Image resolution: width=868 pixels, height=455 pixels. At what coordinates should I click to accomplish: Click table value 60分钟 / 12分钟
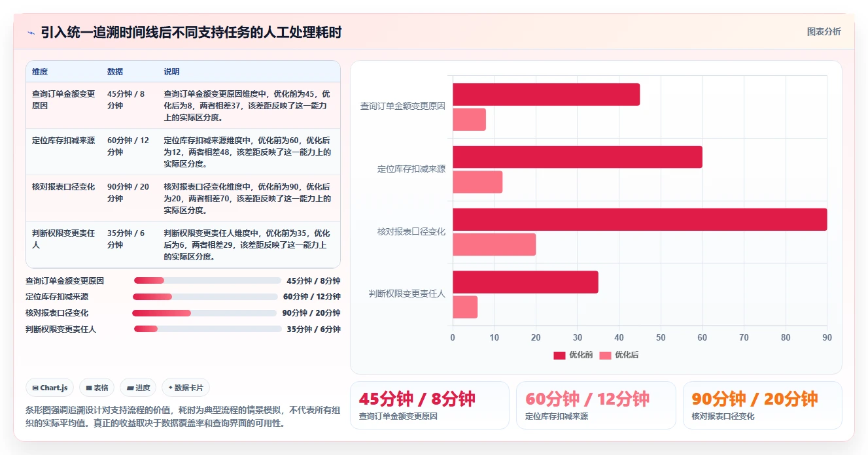(x=128, y=146)
